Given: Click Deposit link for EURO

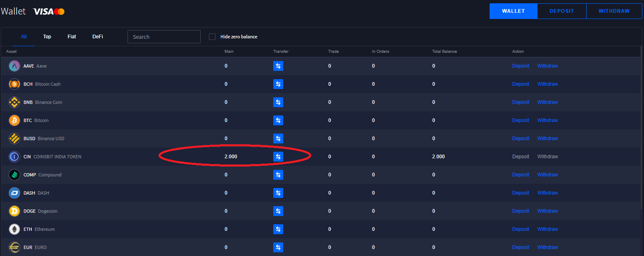Looking at the screenshot, I should coord(521,247).
